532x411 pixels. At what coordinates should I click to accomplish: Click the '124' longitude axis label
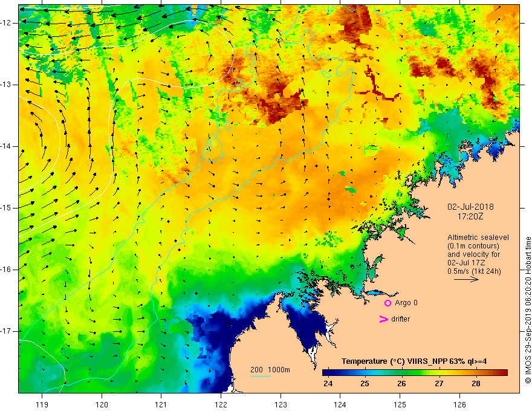pyautogui.click(x=340, y=404)
